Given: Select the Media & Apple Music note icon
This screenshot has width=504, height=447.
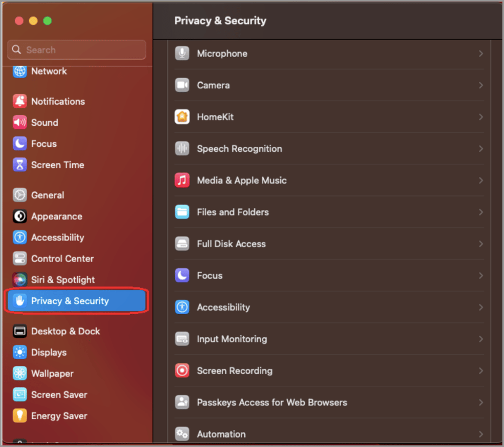Looking at the screenshot, I should (182, 180).
